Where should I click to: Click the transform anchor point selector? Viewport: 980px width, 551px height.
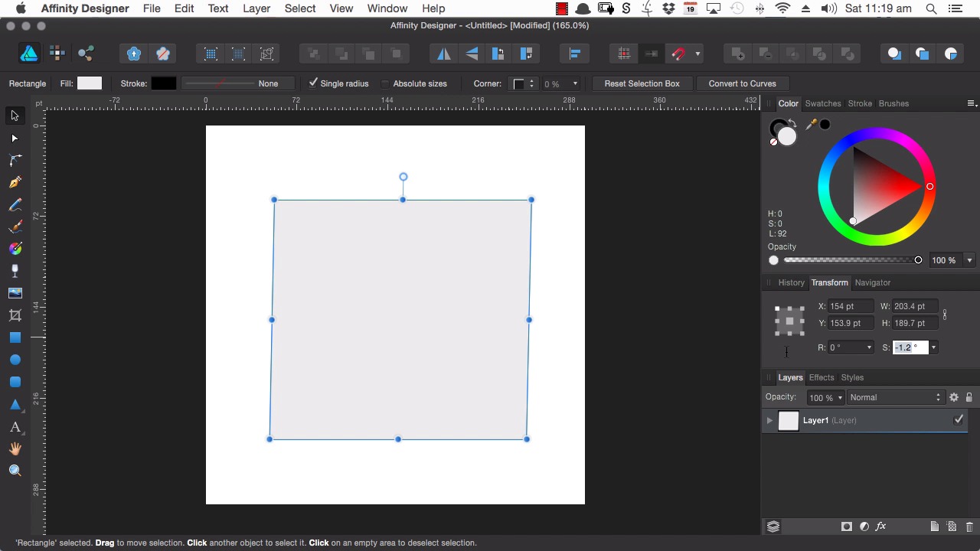[789, 321]
